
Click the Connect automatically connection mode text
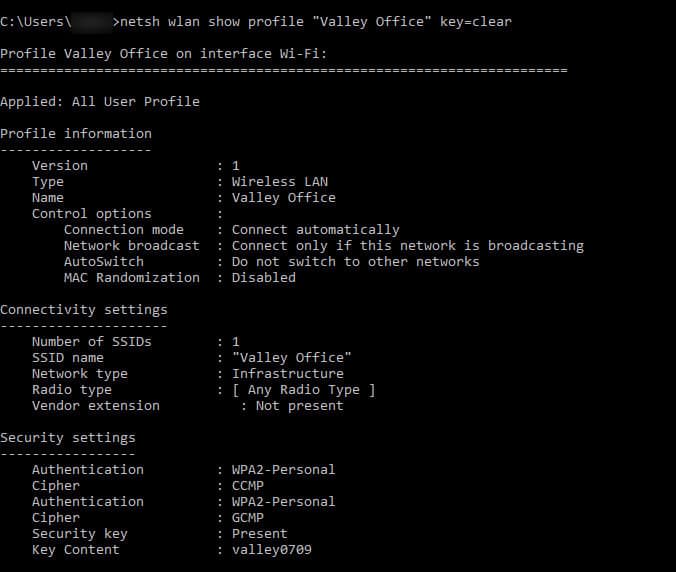[316, 230]
